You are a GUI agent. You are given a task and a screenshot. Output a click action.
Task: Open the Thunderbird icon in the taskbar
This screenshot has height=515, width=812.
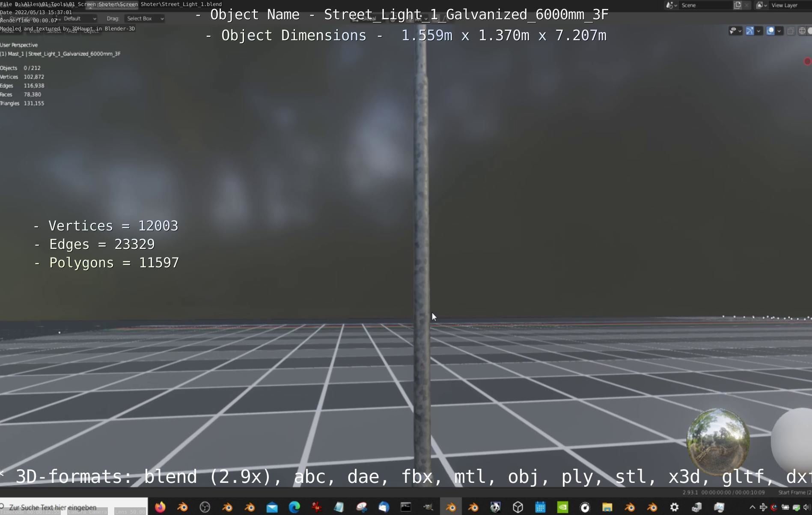click(x=384, y=507)
